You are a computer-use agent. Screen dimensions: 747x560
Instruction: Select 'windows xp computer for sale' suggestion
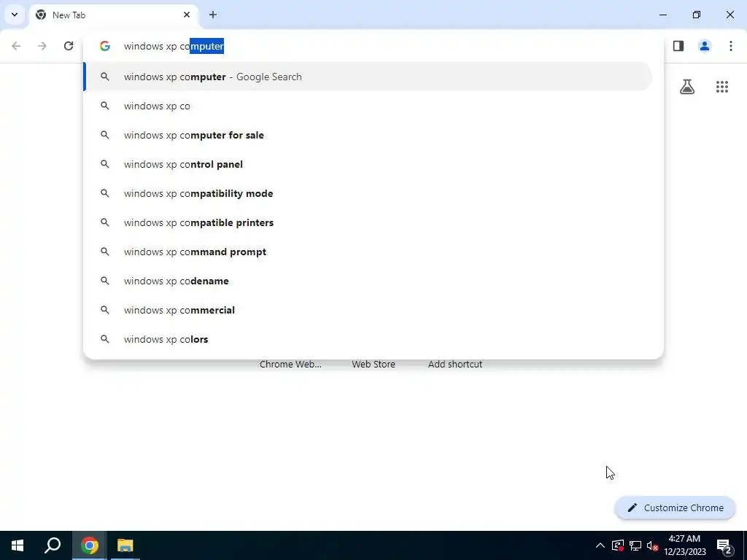[x=368, y=135]
